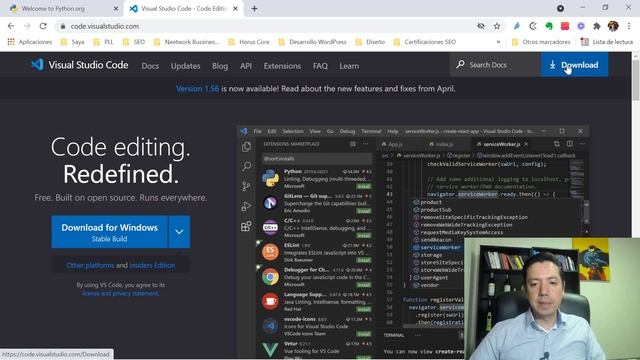Open the Diseño bookmarks folder
640x360 pixels.
(370, 42)
